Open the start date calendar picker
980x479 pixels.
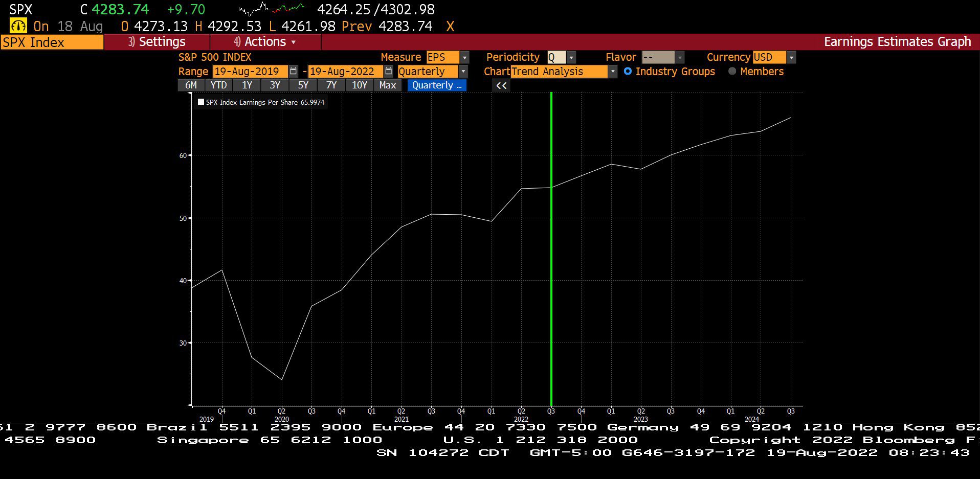point(293,71)
